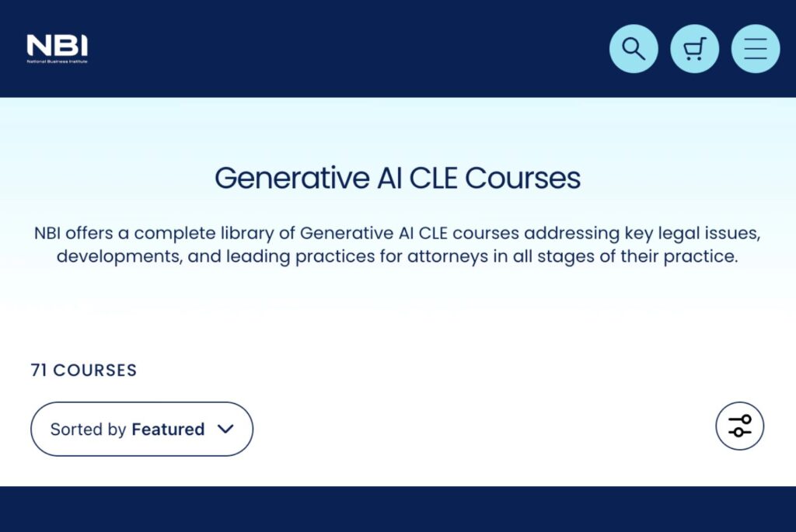The image size is (796, 532).
Task: Click the Generative AI CLE Courses heading
Action: click(x=398, y=178)
